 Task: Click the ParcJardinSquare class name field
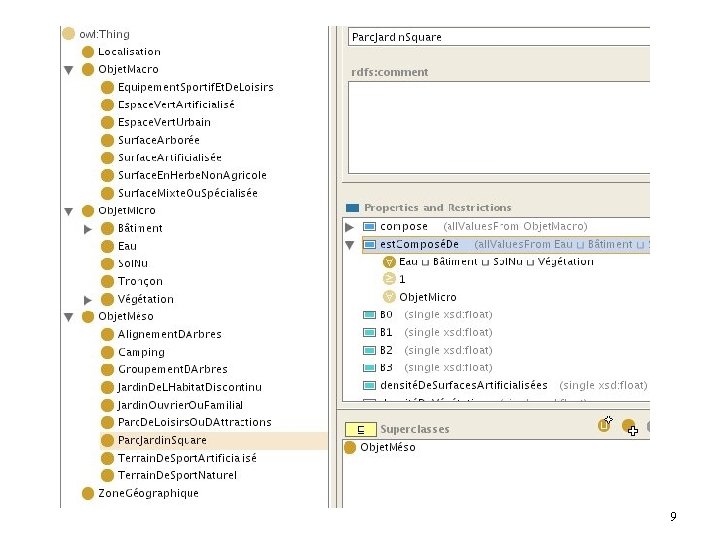[x=499, y=37]
